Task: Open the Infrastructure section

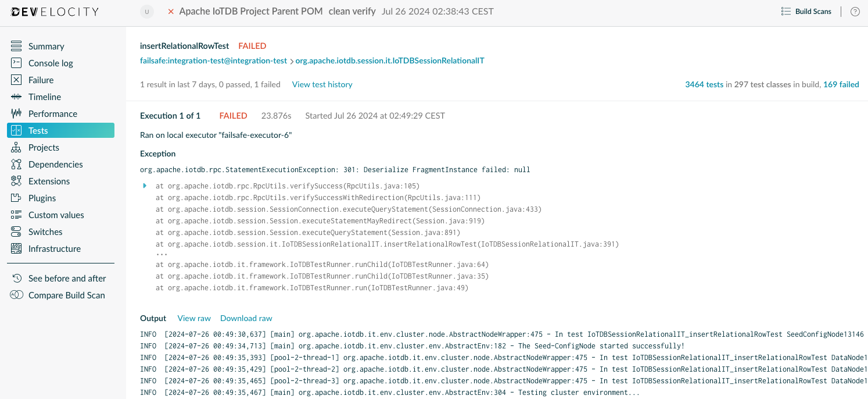Action: (x=55, y=248)
